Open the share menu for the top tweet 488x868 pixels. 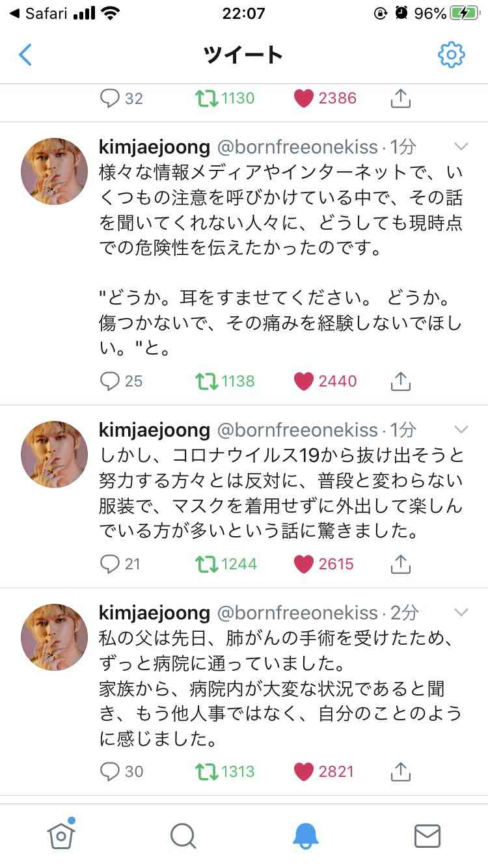(x=401, y=98)
